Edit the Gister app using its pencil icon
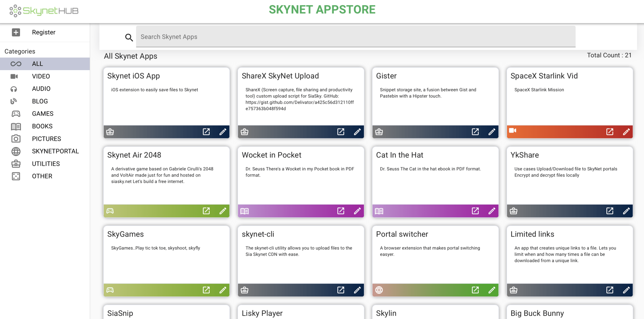644x319 pixels. point(492,132)
